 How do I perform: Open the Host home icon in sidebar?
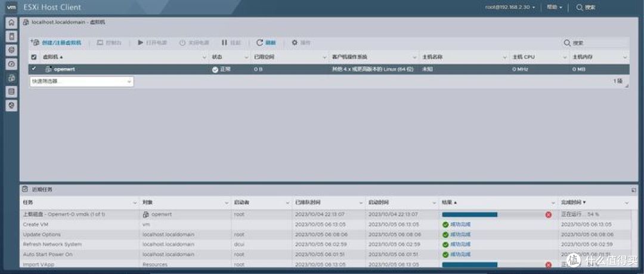11,23
